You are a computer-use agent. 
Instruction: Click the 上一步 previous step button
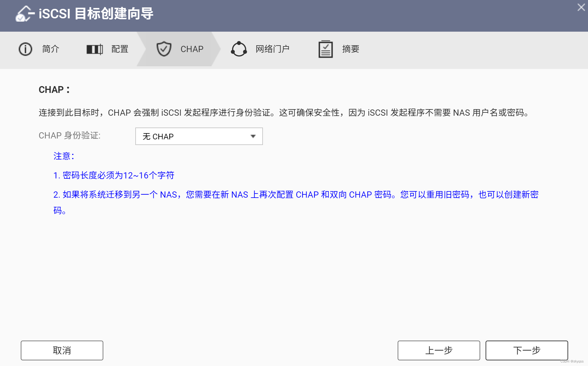tap(439, 350)
